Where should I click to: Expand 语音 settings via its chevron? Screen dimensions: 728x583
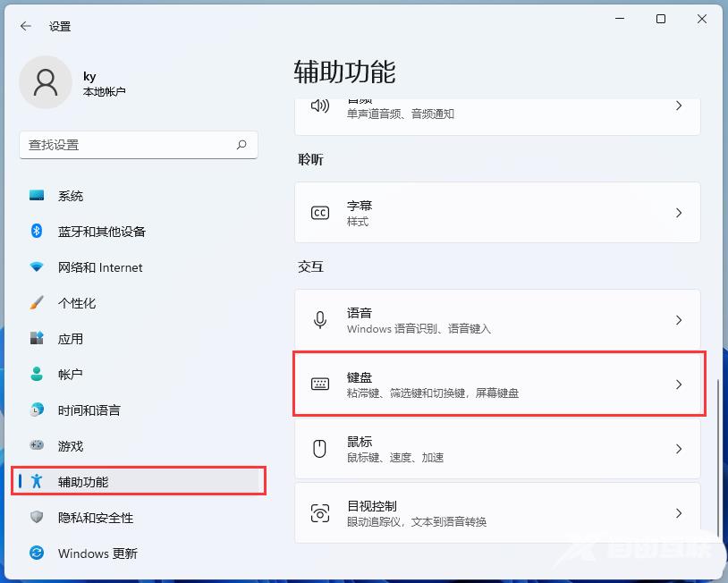pos(680,319)
